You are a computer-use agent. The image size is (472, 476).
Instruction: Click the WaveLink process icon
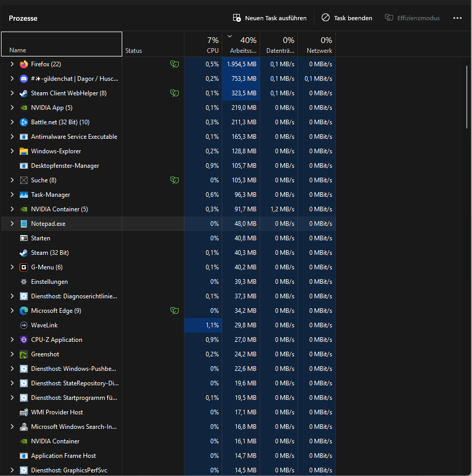[x=24, y=325]
